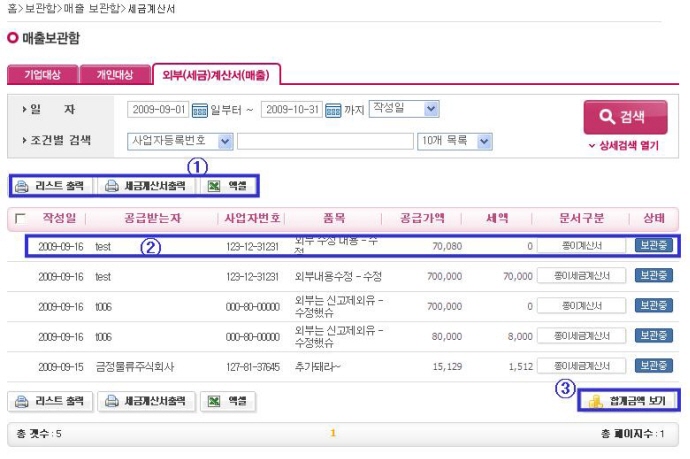
Task: Click the top 리스트 출력 print button
Action: point(53,186)
